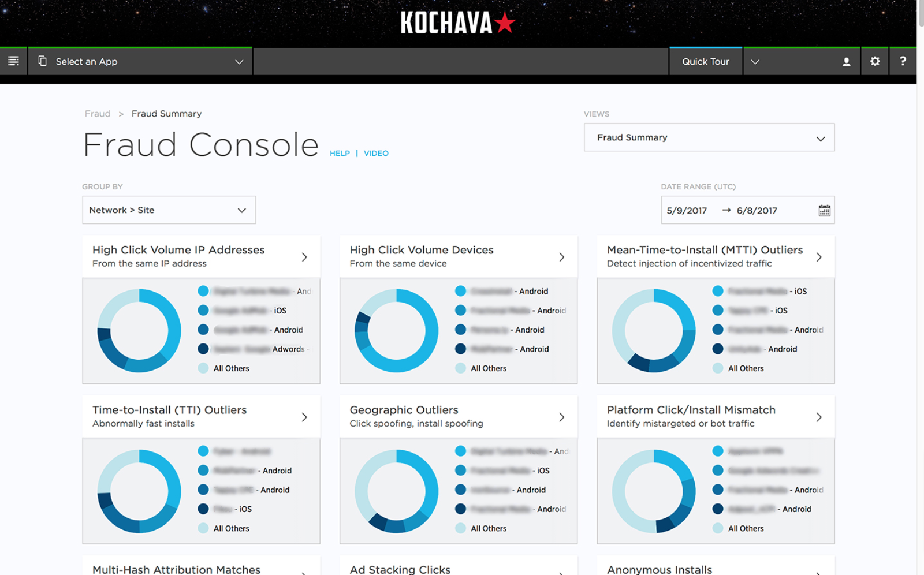924x575 pixels.
Task: Click the HELP link
Action: tap(340, 154)
